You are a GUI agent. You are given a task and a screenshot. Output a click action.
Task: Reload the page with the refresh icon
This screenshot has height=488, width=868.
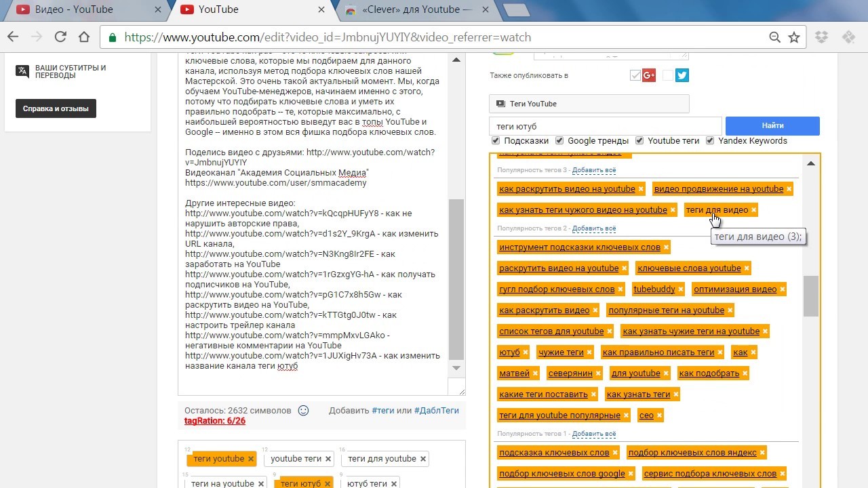[60, 37]
